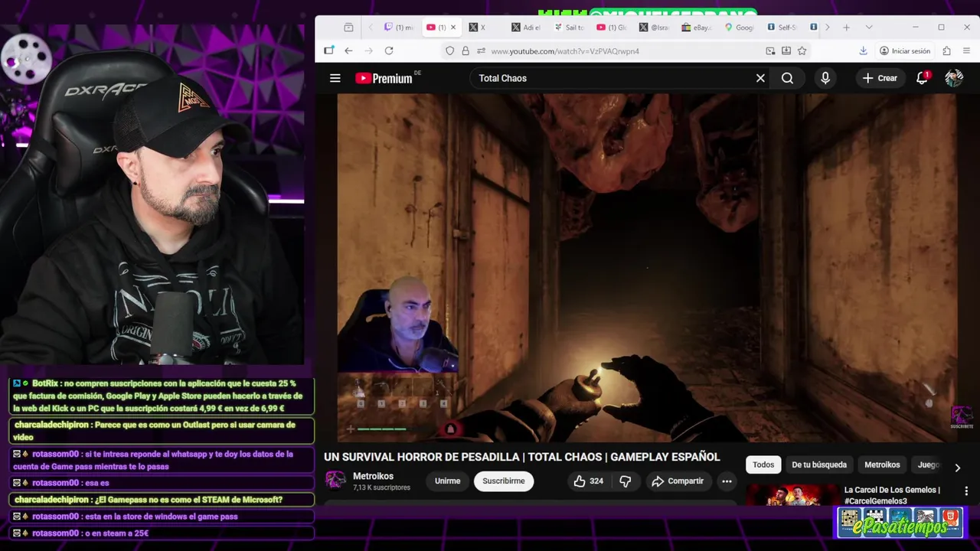Image resolution: width=980 pixels, height=551 pixels.
Task: Open the browser extensions puzzle icon
Action: (x=947, y=51)
